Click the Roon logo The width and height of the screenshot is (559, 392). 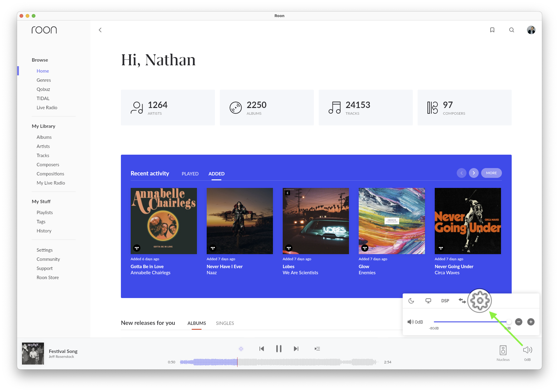click(x=44, y=30)
